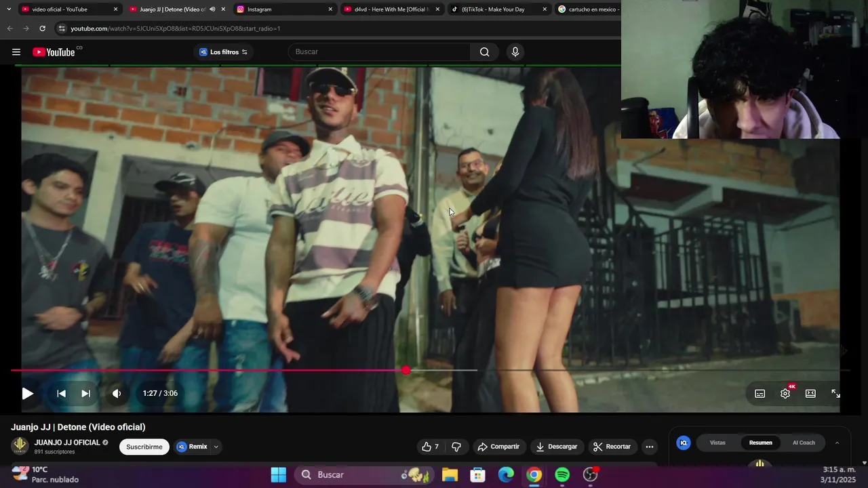Subscribe with the Suscribirme button
868x488 pixels.
pyautogui.click(x=144, y=447)
